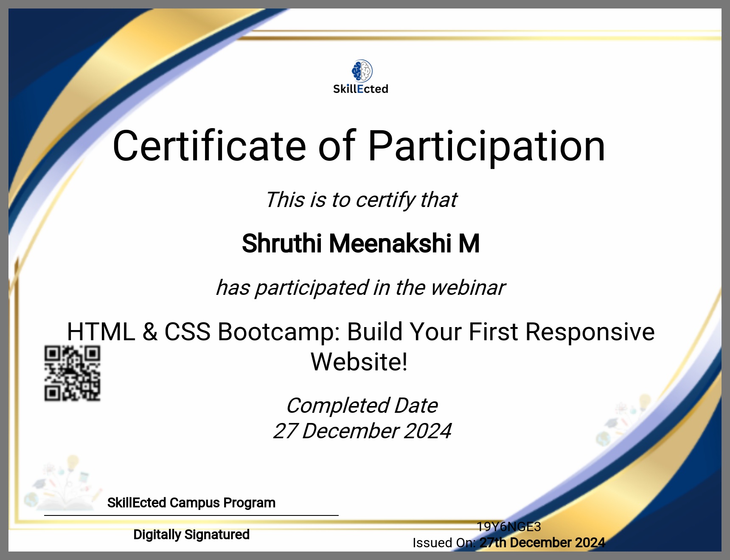Click the certificate ID 19Y6NGE3
Image resolution: width=730 pixels, height=560 pixels.
(x=508, y=526)
